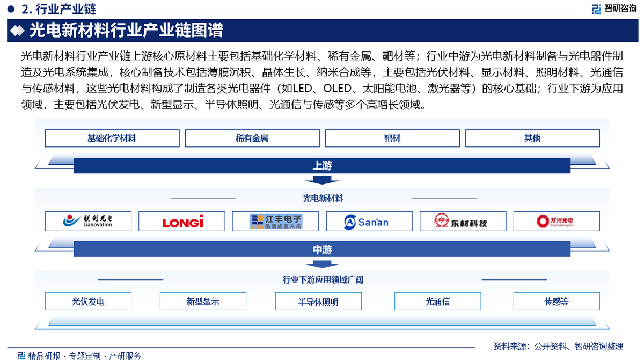Select the 方兴光电 company logo

click(x=557, y=221)
